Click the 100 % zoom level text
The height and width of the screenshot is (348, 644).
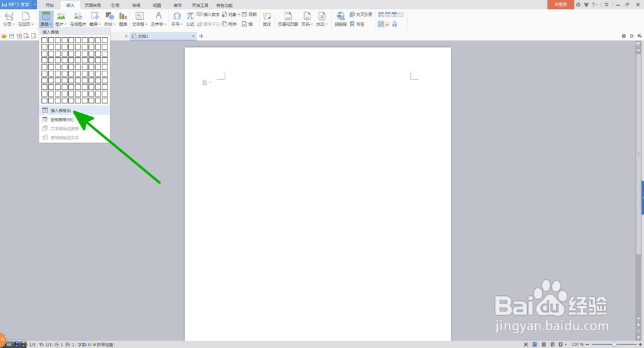pos(578,344)
